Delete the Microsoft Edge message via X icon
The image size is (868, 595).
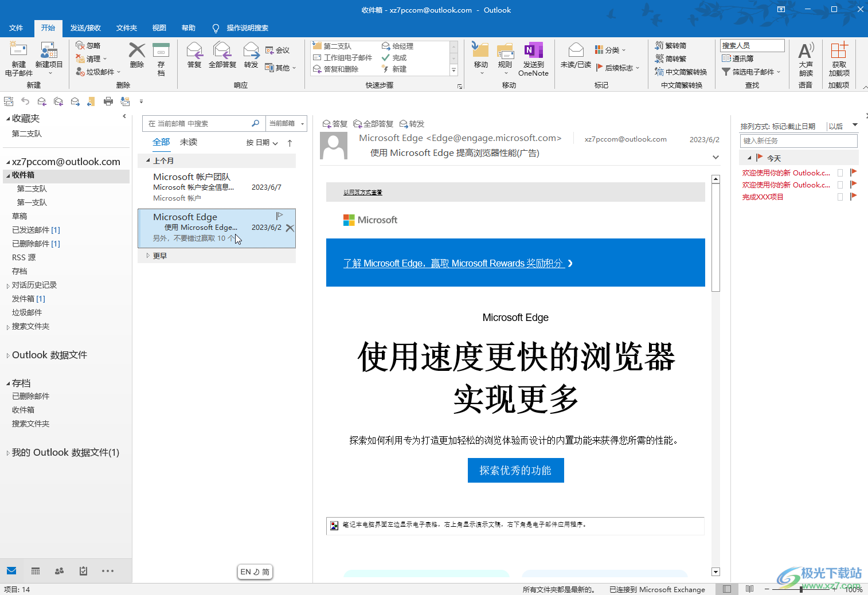[290, 228]
